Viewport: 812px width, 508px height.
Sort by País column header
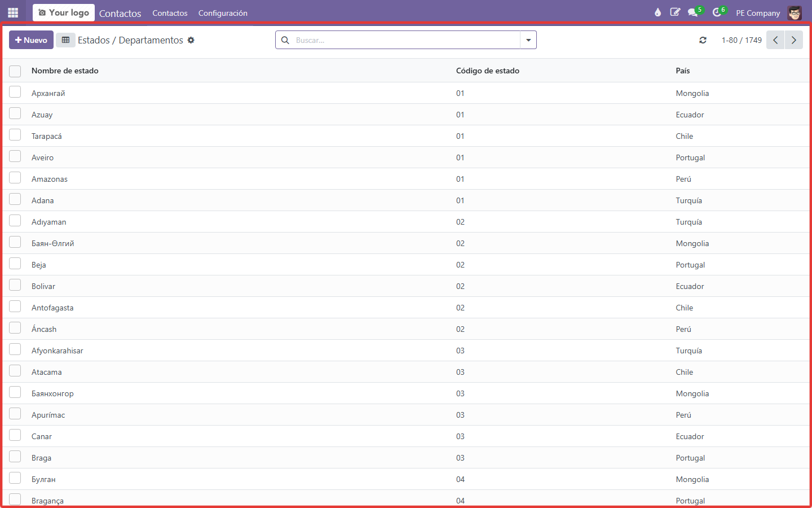click(x=683, y=71)
